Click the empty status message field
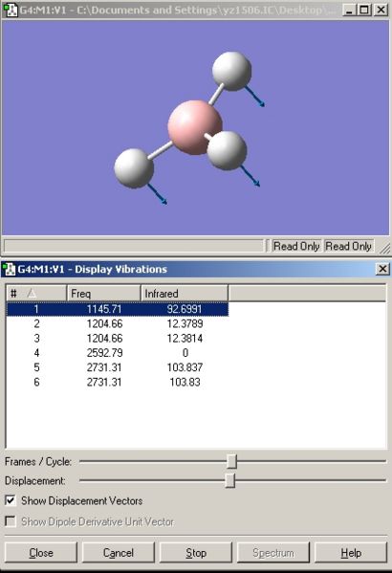 coord(134,246)
